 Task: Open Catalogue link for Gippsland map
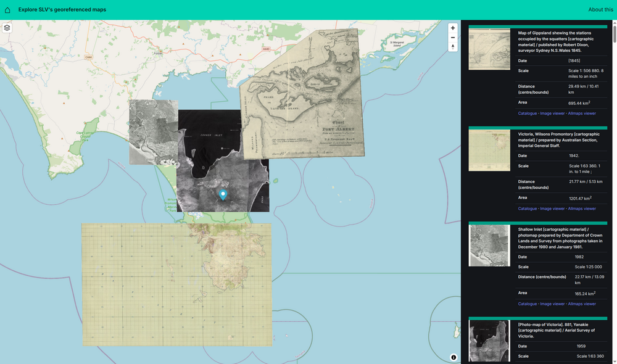(528, 114)
